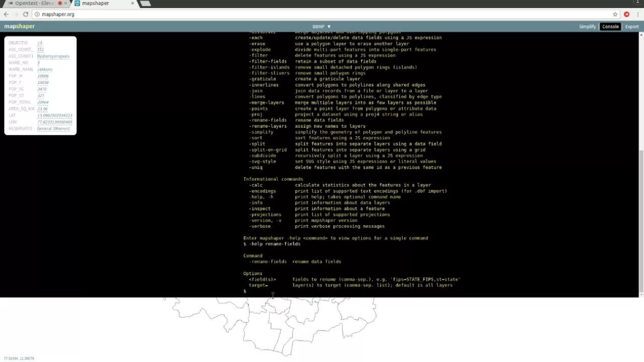Click the 'target=' option text
The height and width of the screenshot is (362, 644).
tap(258, 285)
